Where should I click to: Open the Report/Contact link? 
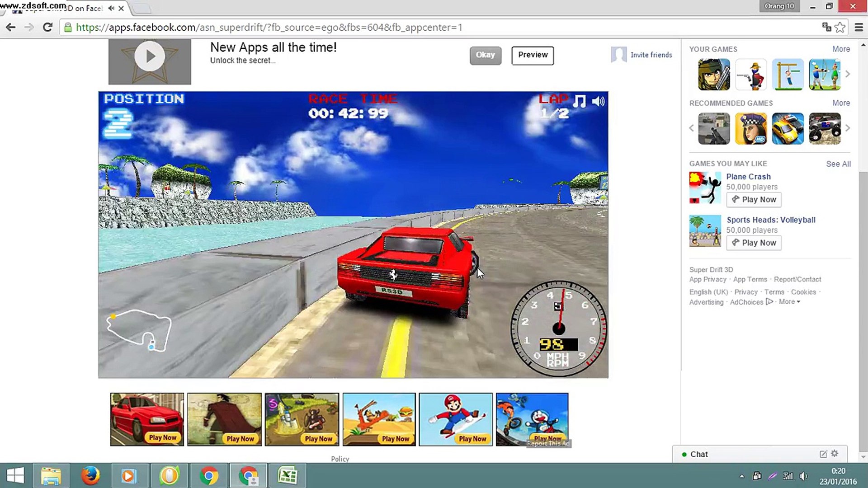coord(797,280)
